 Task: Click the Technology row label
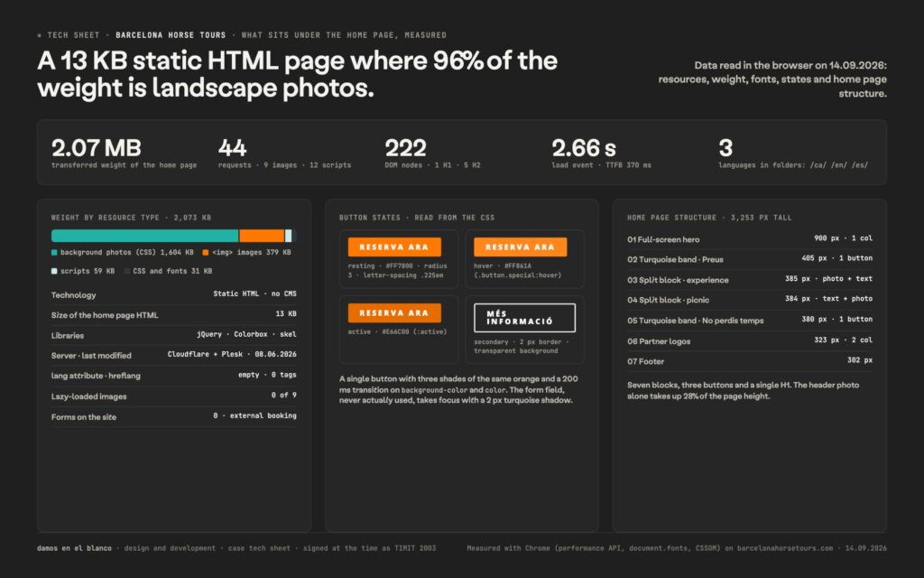pyautogui.click(x=74, y=295)
